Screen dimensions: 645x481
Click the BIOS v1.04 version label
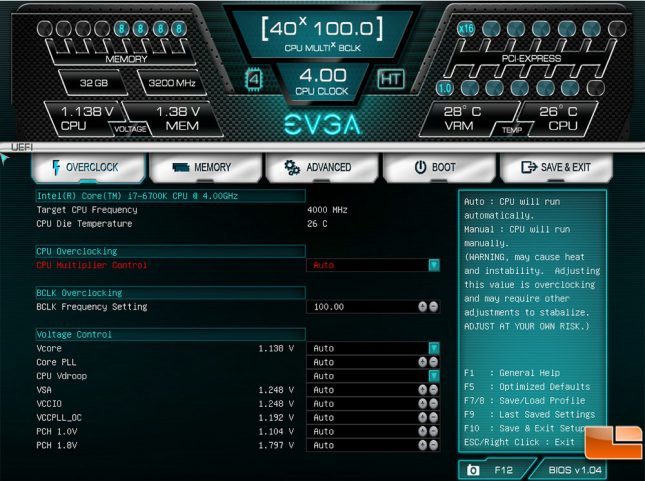[575, 470]
